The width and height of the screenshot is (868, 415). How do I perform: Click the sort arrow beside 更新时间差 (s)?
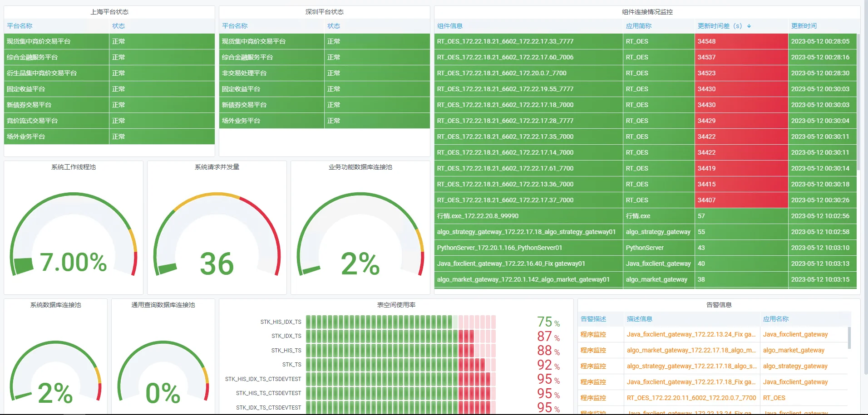click(749, 26)
